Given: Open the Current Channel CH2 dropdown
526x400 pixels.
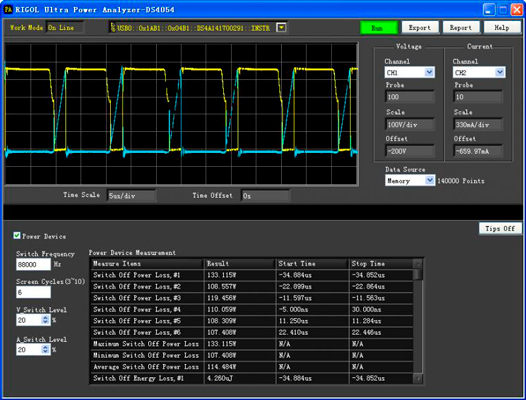Looking at the screenshot, I should [x=500, y=72].
